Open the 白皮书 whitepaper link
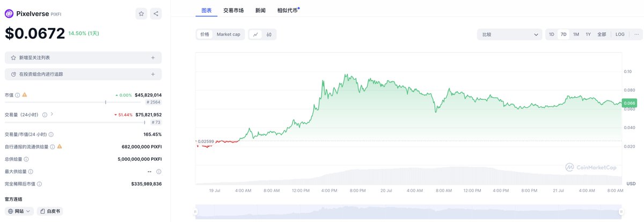Screen dimensions: 644x222 point(50,211)
